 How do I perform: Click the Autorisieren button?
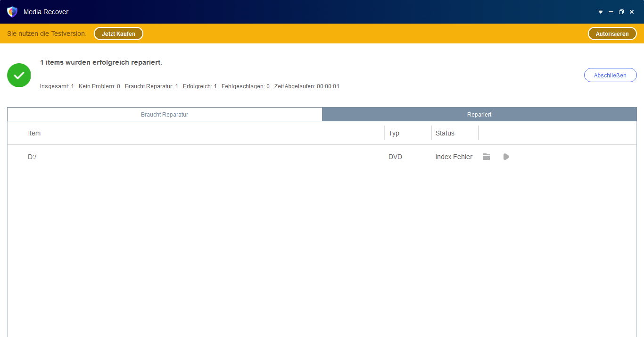pyautogui.click(x=612, y=34)
